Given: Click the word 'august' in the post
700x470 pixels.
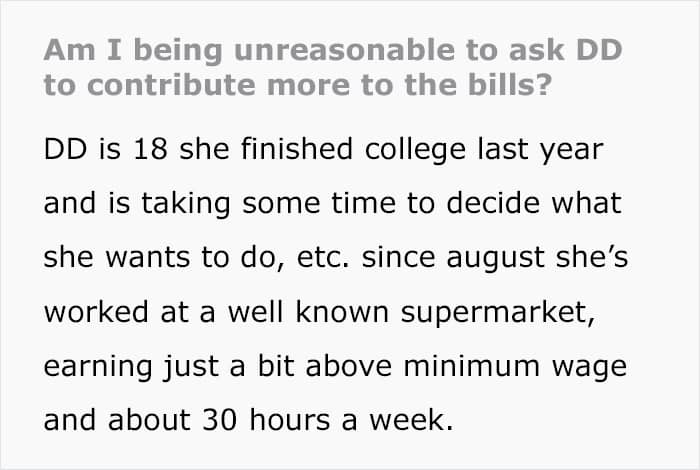Looking at the screenshot, I should point(496,259).
